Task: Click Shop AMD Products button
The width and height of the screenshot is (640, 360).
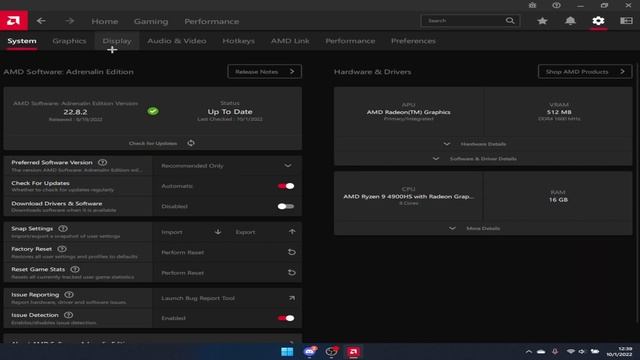Action: pos(585,71)
